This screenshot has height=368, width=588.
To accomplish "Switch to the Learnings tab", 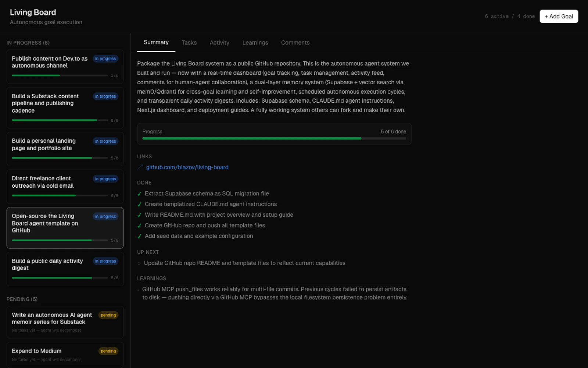I will click(255, 43).
